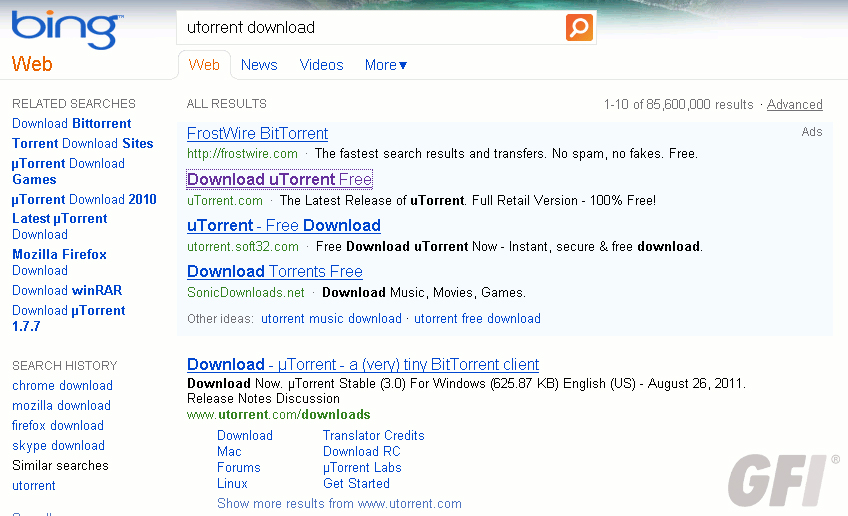Viewport: 848px width, 516px height.
Task: Select the related search 'Latest µTorrent Download'
Action: [x=59, y=227]
